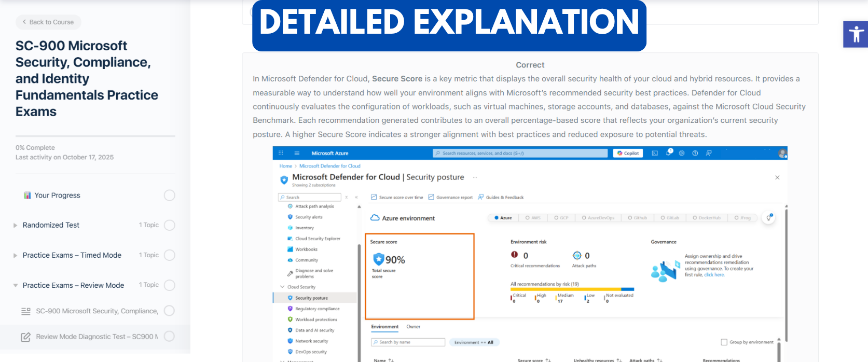Toggle the Randomized Test completion circle
The height and width of the screenshot is (362, 868).
pyautogui.click(x=169, y=225)
